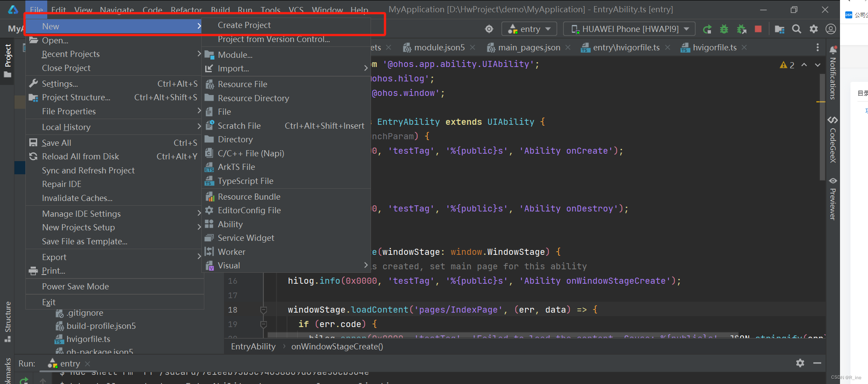Open the Project tool window tab
This screenshot has height=384, width=868.
[x=8, y=60]
